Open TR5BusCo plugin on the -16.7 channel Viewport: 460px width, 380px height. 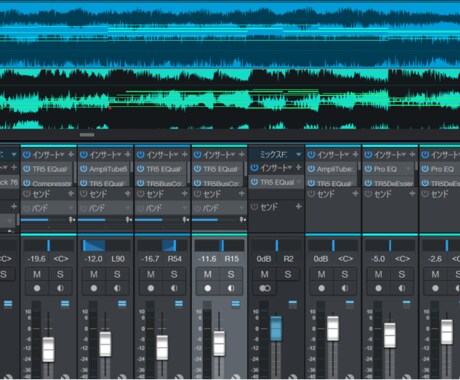point(163,183)
